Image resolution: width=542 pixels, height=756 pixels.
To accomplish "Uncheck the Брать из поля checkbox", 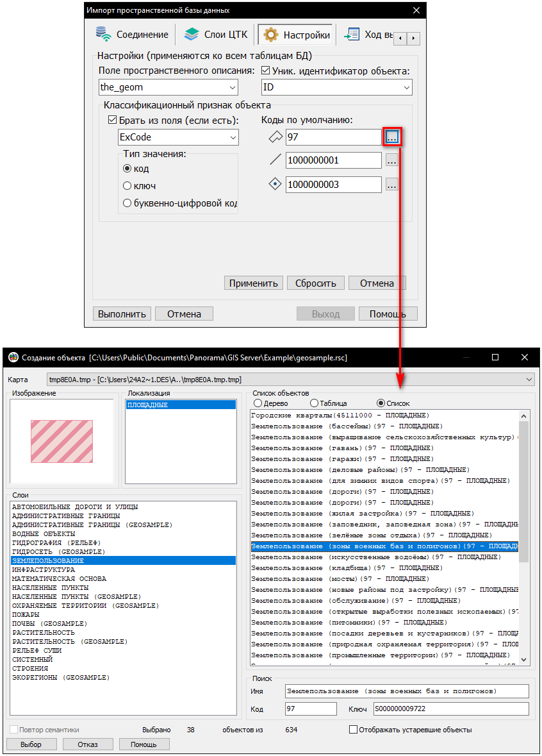I will coord(113,121).
